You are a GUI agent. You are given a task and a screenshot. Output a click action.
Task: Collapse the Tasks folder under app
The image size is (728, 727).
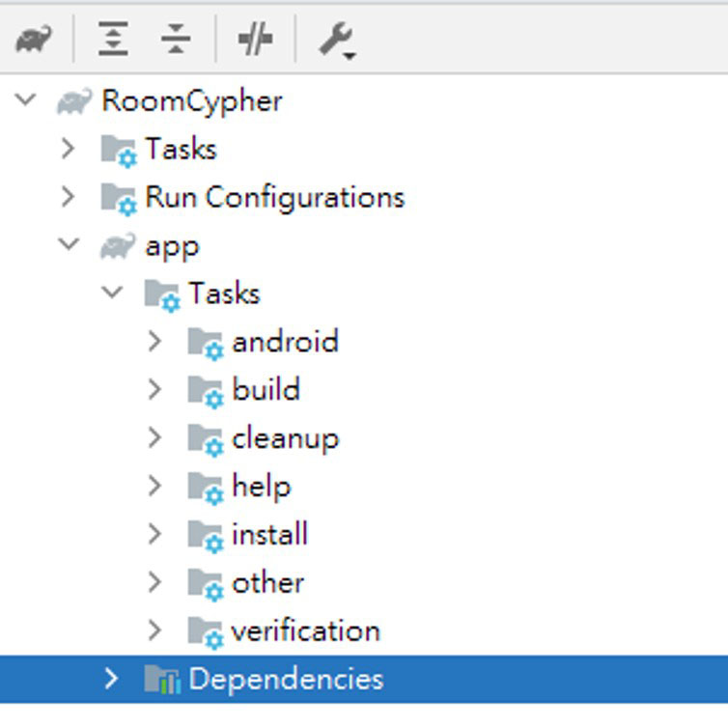tap(112, 293)
